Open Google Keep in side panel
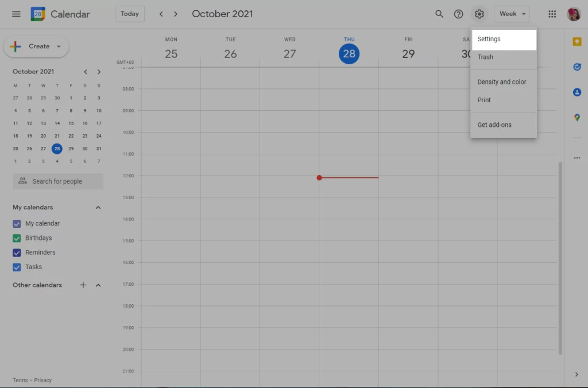 click(577, 41)
